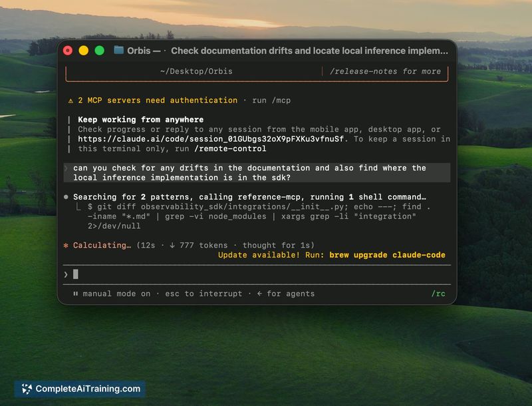Click the green zoom window button
This screenshot has height=406, width=532.
point(99,51)
